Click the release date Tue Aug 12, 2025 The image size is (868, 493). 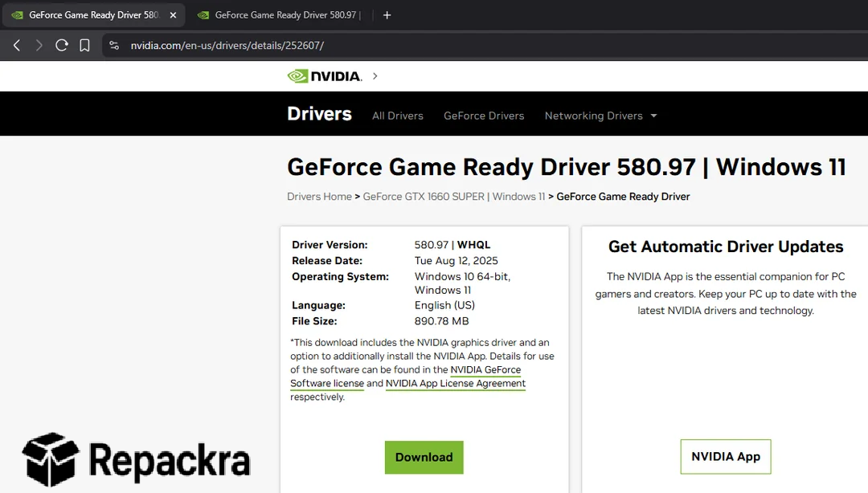(457, 261)
